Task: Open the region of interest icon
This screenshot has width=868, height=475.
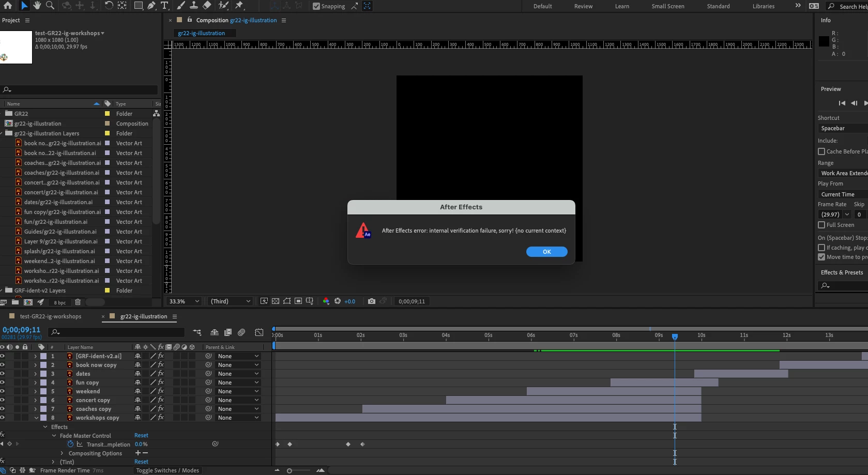Action: click(x=298, y=301)
